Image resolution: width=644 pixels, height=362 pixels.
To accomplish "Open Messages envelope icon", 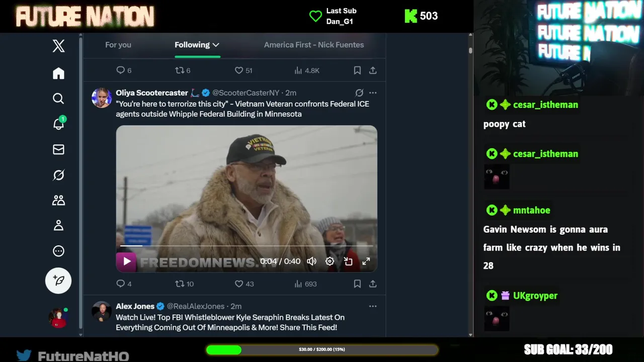I will [x=58, y=149].
